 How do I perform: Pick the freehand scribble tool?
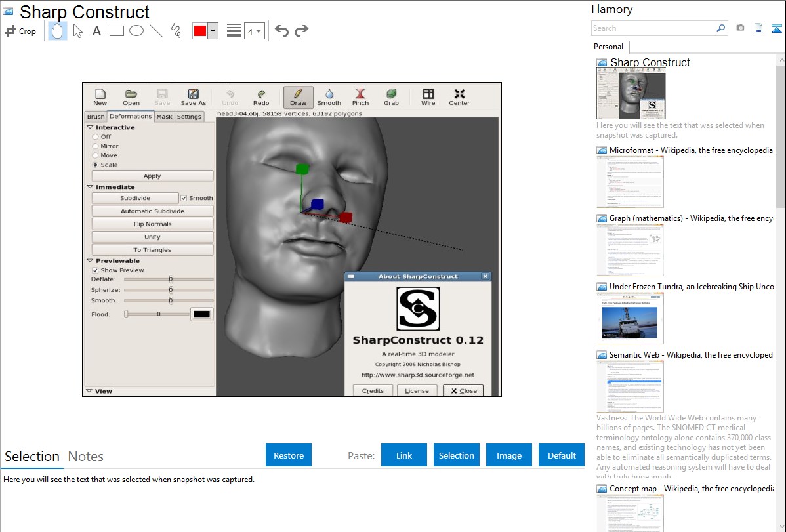pyautogui.click(x=176, y=31)
